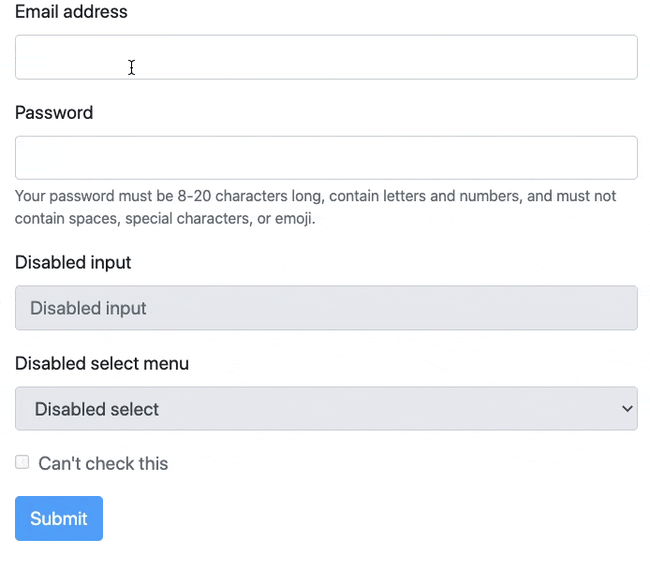Check the small box beside "Can't check this"

(x=22, y=462)
